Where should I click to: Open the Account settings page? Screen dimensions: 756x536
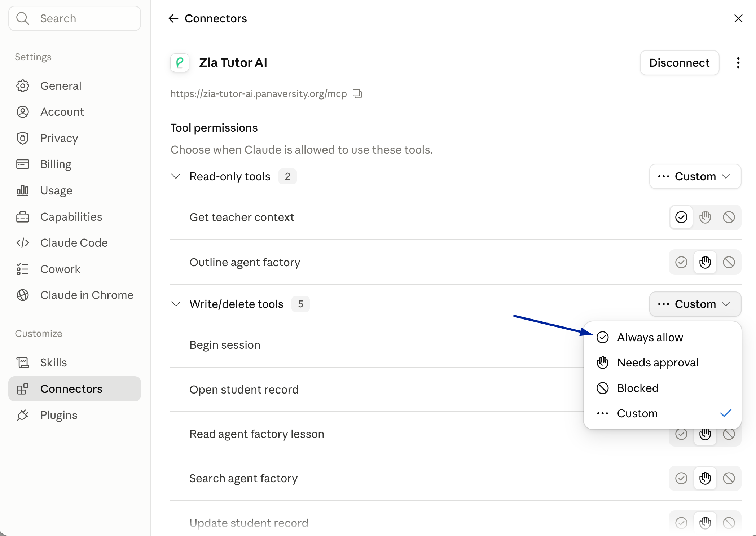click(75, 112)
